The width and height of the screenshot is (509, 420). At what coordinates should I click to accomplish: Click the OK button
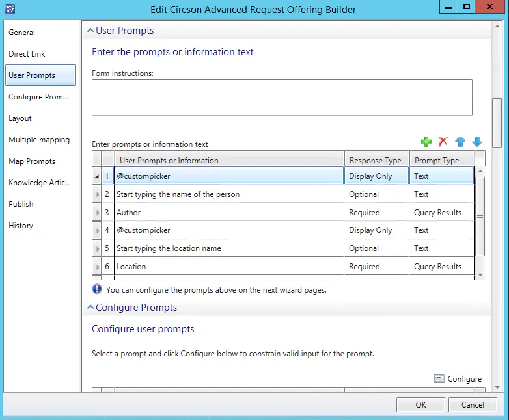pos(420,405)
